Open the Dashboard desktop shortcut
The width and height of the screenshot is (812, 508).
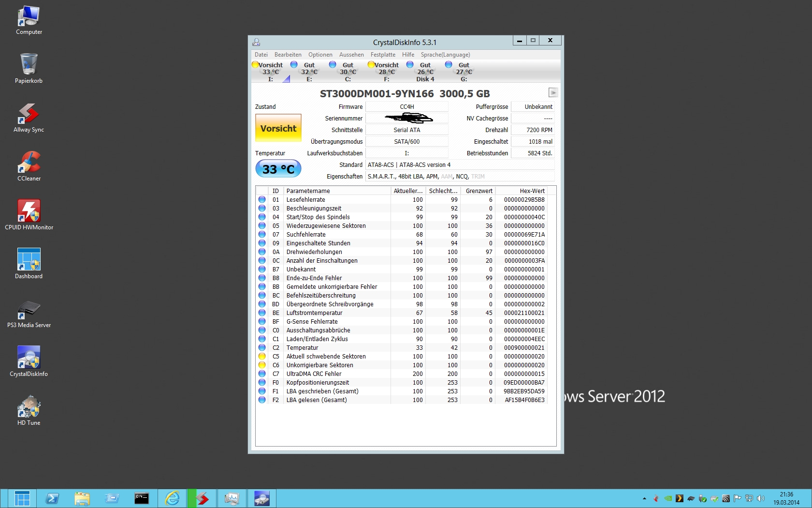[x=29, y=264]
